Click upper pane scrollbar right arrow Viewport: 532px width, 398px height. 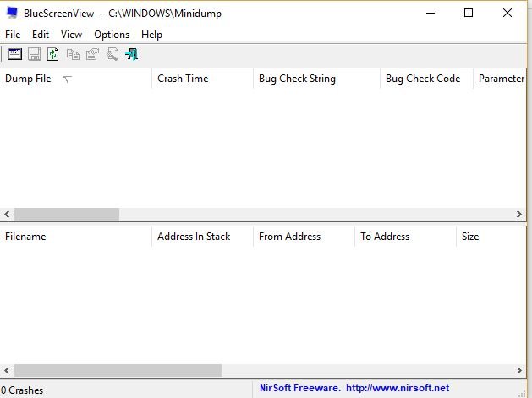(x=518, y=215)
